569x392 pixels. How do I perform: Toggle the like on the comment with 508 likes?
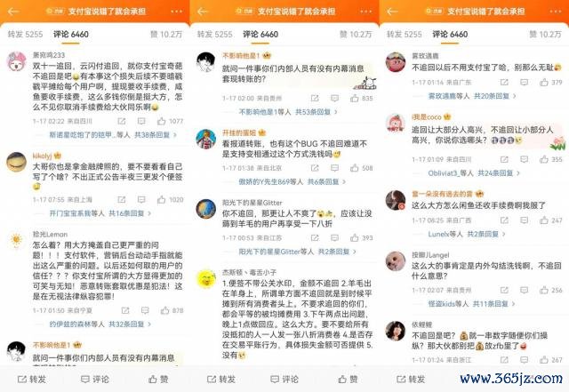coord(354,168)
